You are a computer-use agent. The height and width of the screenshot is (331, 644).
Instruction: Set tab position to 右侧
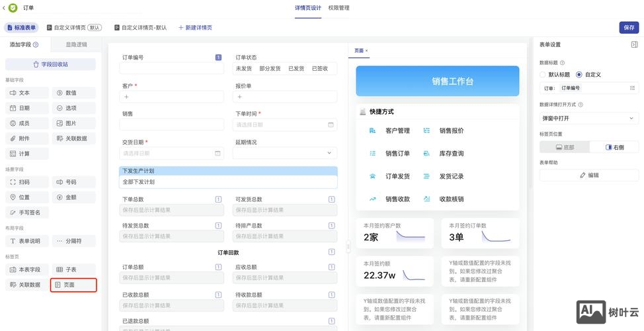614,147
